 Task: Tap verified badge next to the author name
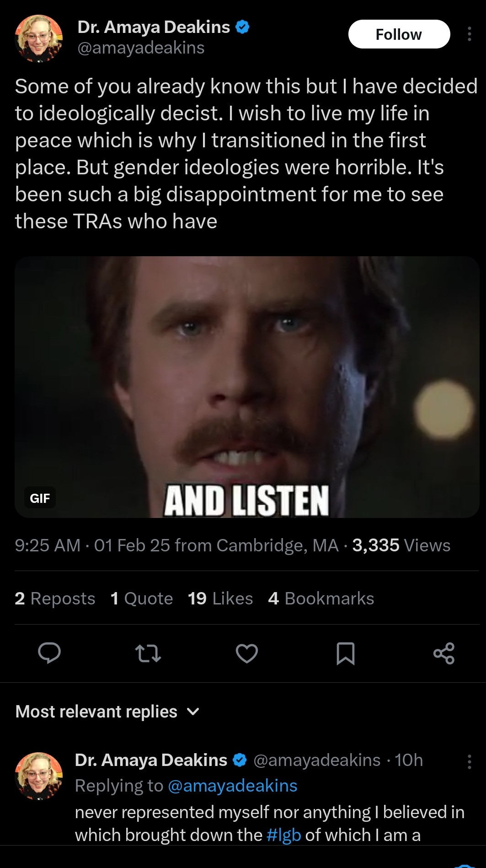[x=242, y=27]
